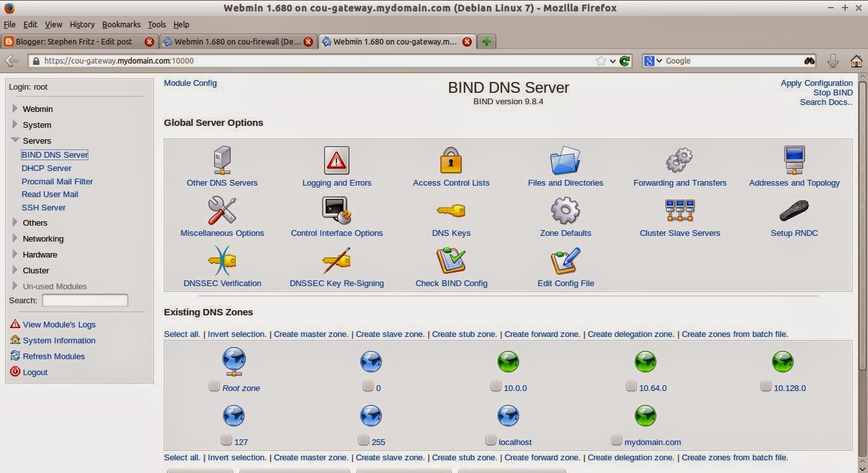Check the mydomain.com zone checkbox
Image resolution: width=868 pixels, height=473 pixels.
616,440
